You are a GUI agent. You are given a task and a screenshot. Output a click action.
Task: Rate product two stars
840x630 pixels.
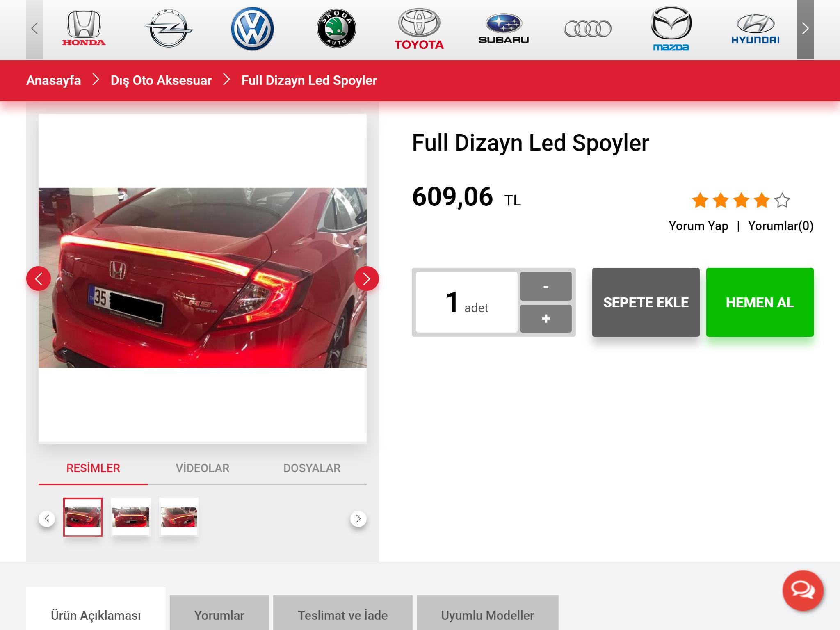pyautogui.click(x=721, y=201)
